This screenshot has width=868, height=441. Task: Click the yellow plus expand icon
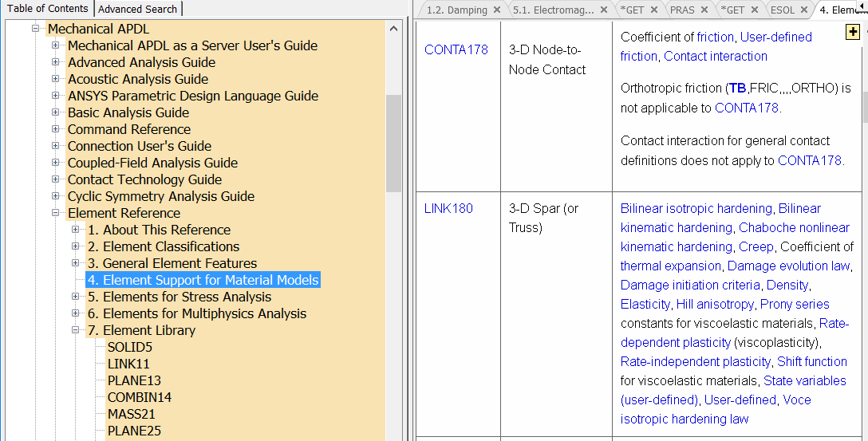[x=853, y=32]
